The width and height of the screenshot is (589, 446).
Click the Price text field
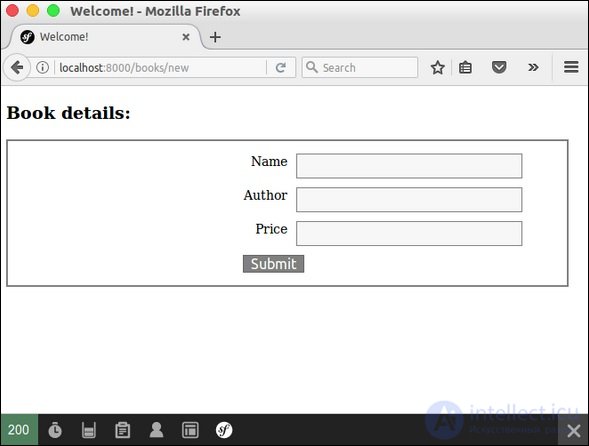[x=409, y=233]
